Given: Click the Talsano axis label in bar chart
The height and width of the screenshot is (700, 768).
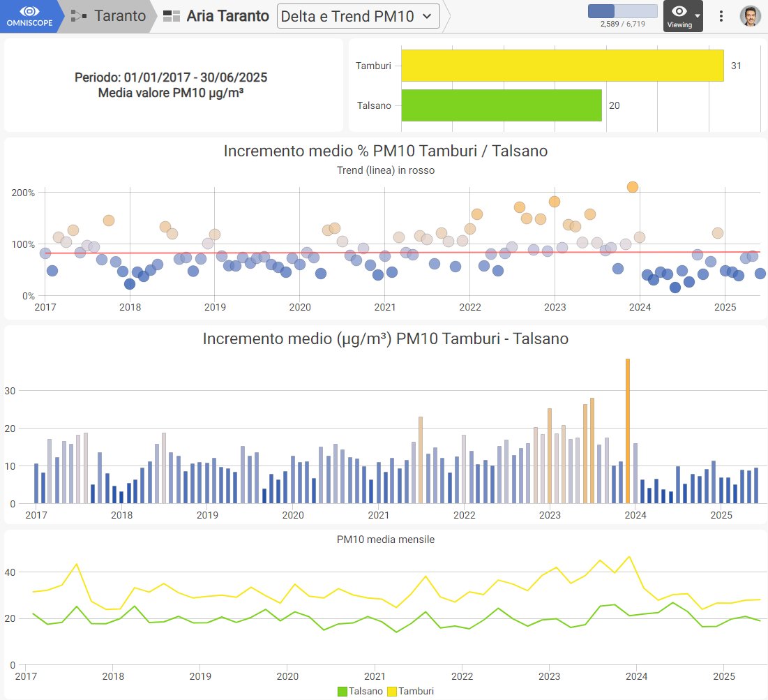Looking at the screenshot, I should (374, 105).
